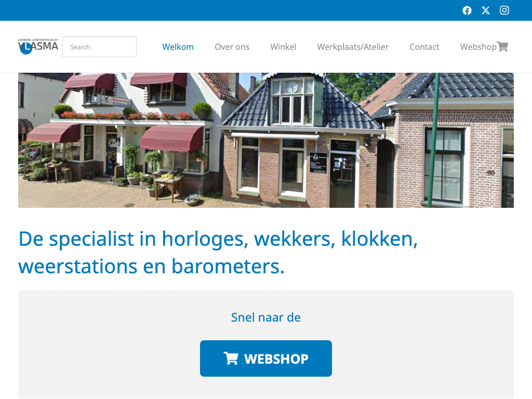This screenshot has width=532, height=399.
Task: Click the 'De specialist in horloges' heading
Action: tap(218, 252)
